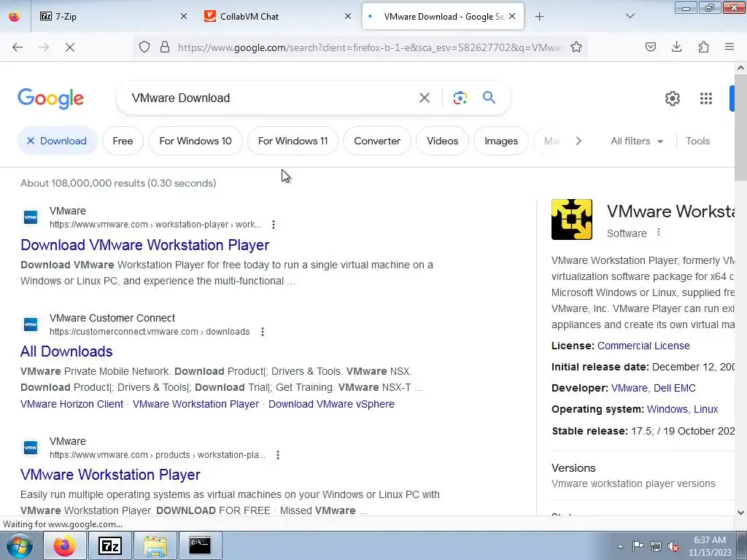Image resolution: width=747 pixels, height=560 pixels.
Task: Open a new tab with the plus button
Action: click(539, 17)
